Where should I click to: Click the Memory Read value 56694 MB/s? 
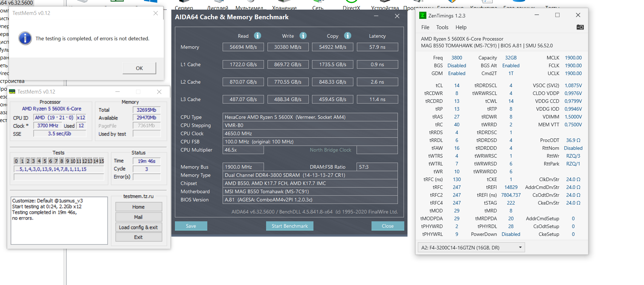coord(243,47)
